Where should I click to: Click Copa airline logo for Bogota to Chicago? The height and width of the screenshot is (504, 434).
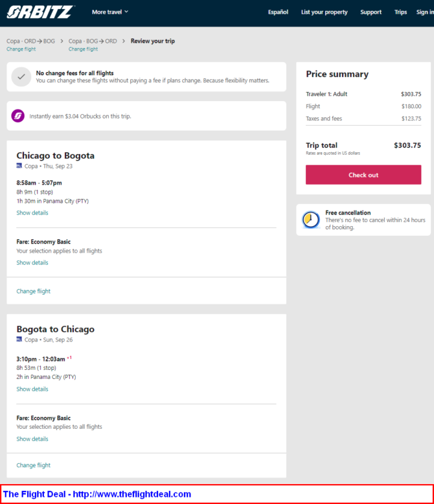(19, 339)
